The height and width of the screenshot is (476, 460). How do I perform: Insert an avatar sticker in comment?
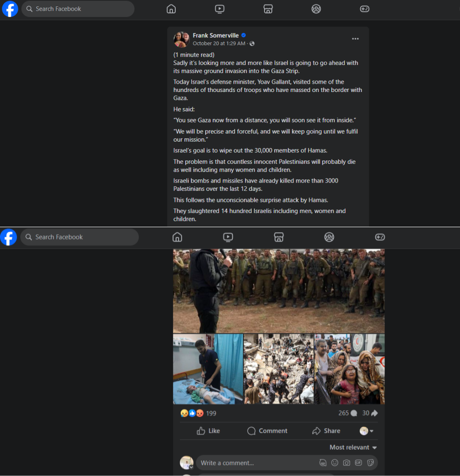[x=323, y=463]
